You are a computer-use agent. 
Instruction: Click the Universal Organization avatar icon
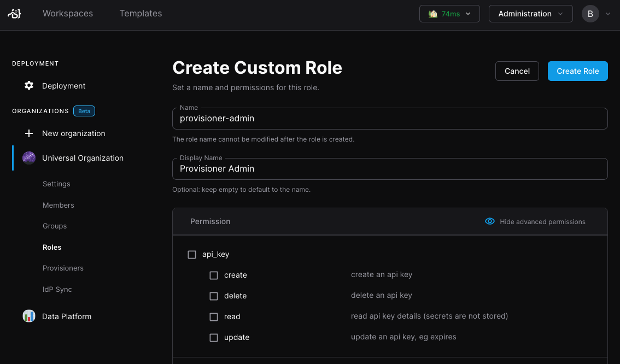point(29,158)
